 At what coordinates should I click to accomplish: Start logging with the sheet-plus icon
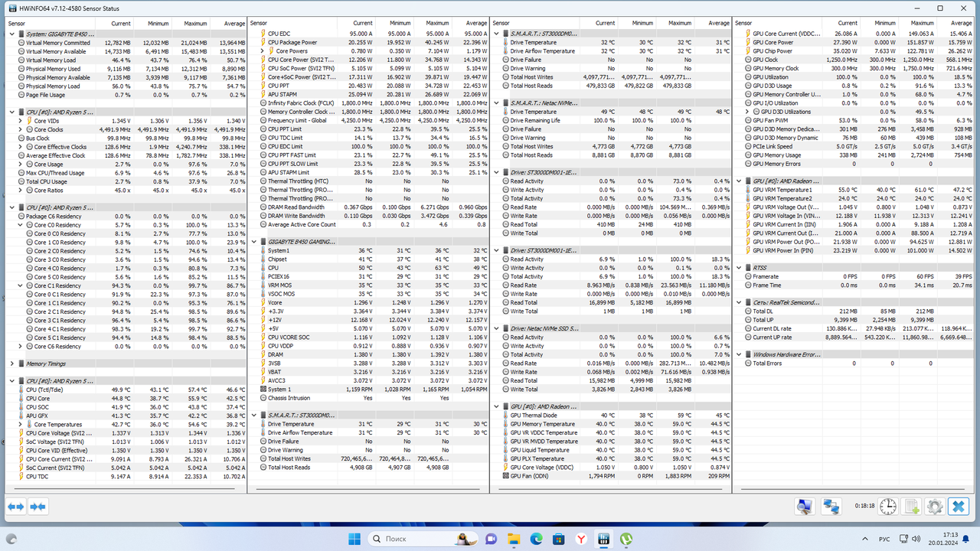click(x=911, y=507)
